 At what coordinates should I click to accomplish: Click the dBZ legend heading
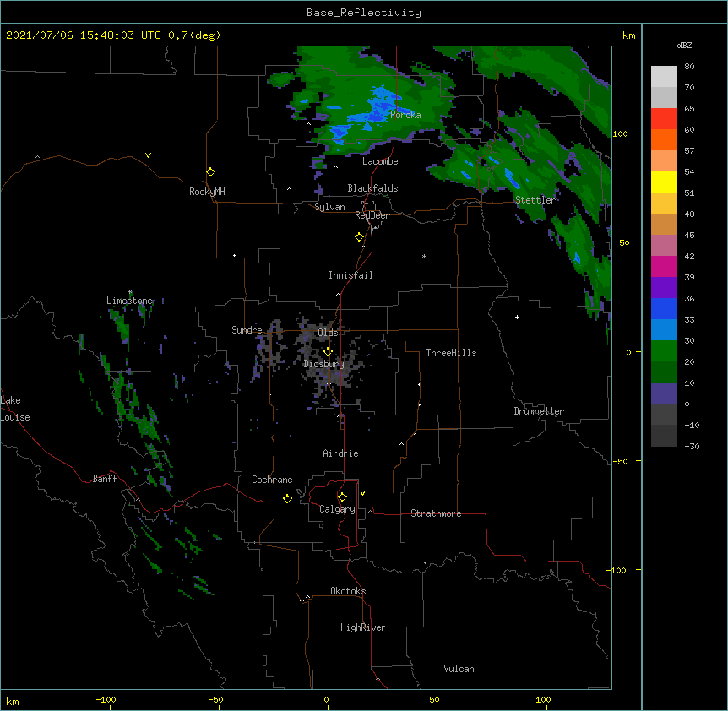pyautogui.click(x=684, y=46)
